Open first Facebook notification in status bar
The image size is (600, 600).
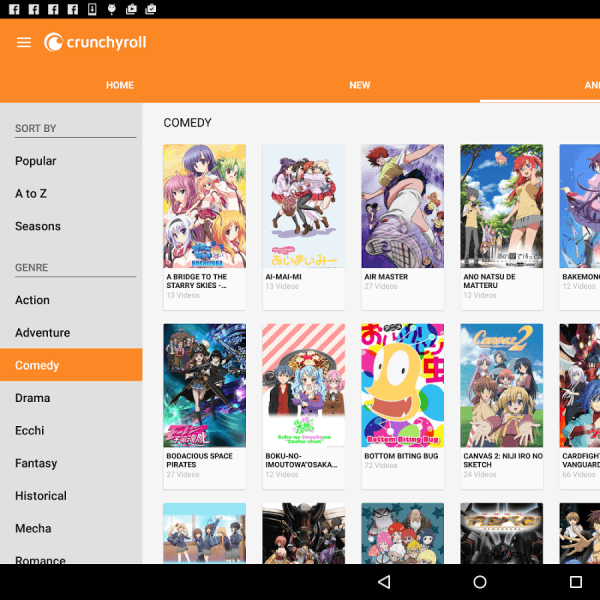click(x=14, y=9)
